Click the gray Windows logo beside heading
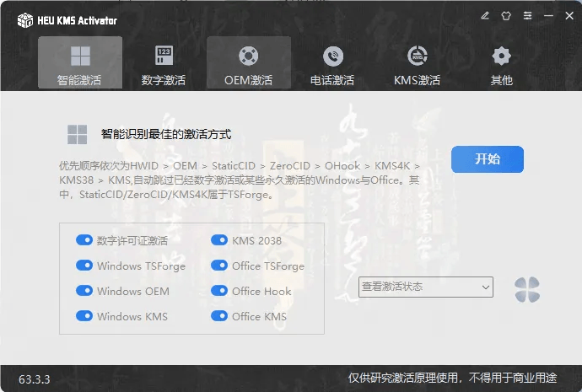The image size is (582, 392). (x=78, y=134)
